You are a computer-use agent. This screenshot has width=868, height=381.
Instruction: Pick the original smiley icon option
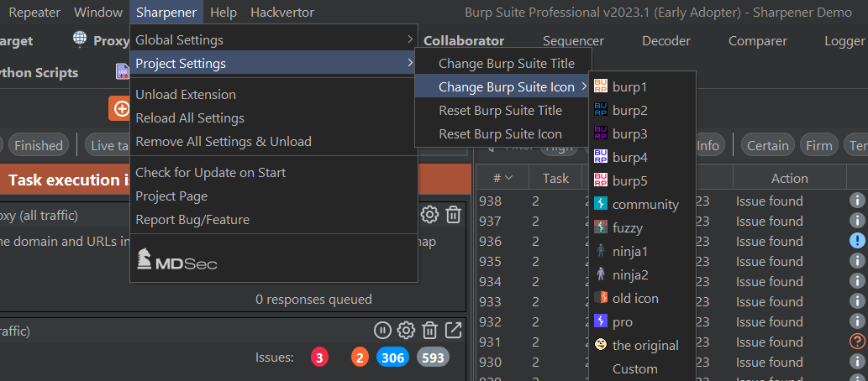[x=641, y=346]
